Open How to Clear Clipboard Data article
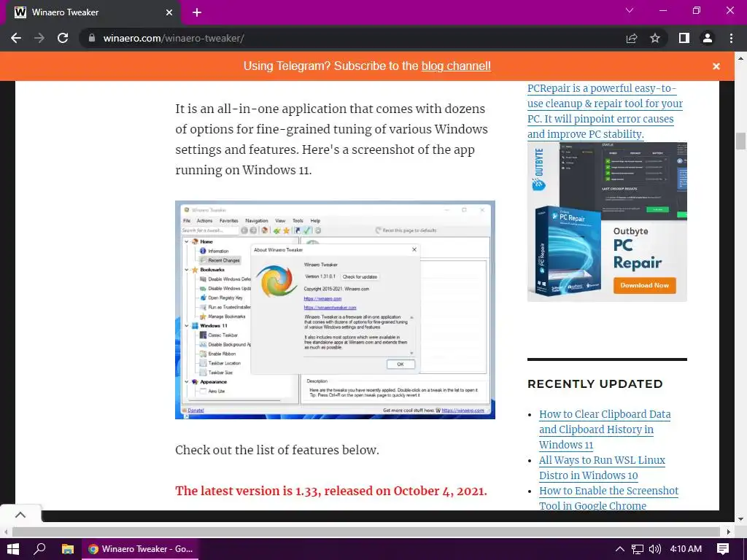 coord(605,429)
